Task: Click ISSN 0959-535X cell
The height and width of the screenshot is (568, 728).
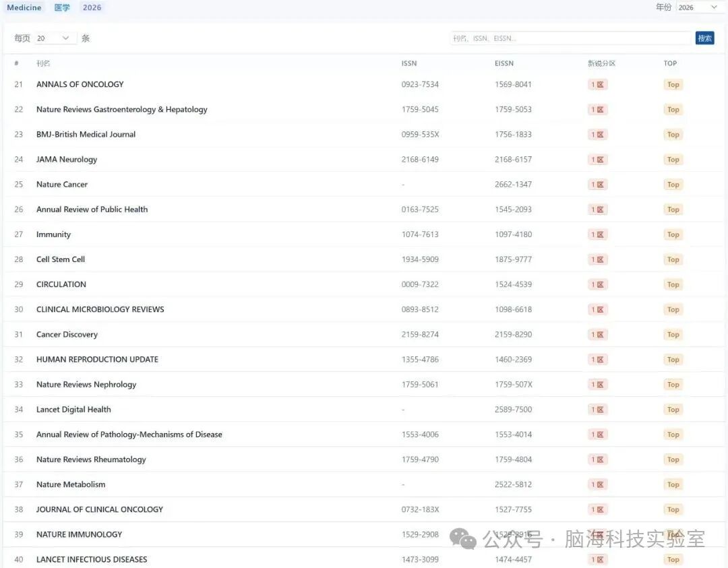Action: (420, 135)
